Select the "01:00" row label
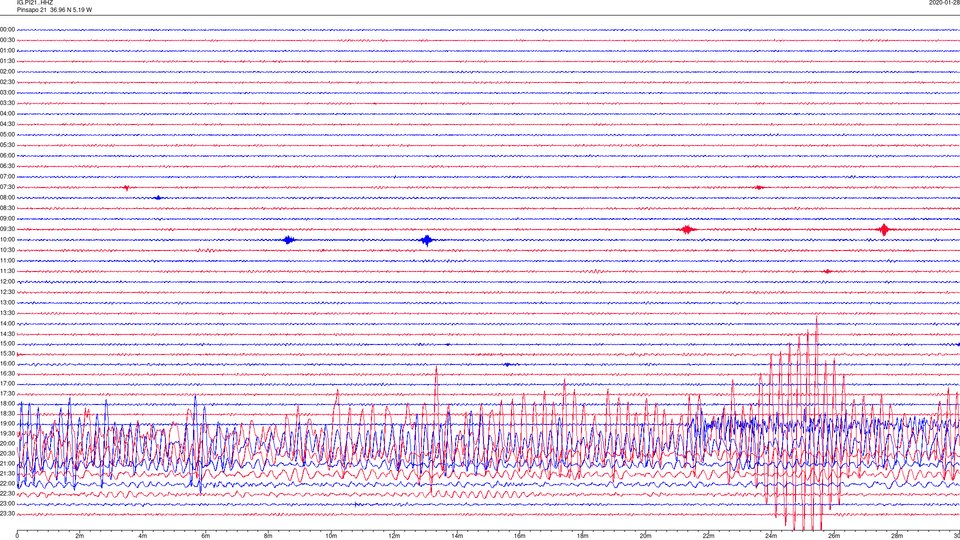Viewport: 960px width, 540px height. (x=7, y=51)
